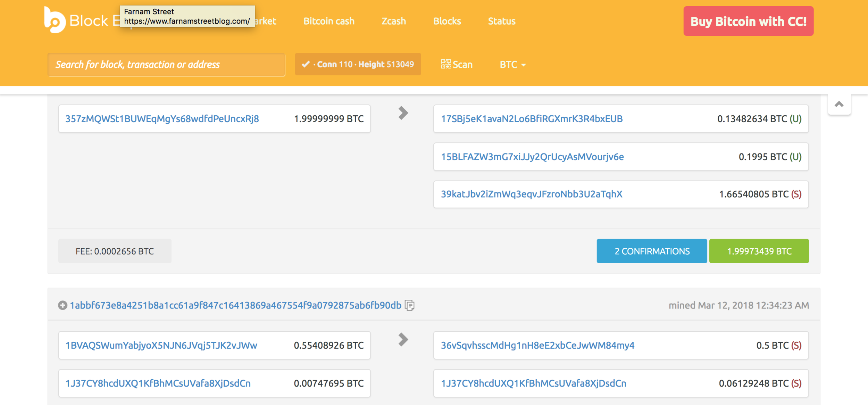The height and width of the screenshot is (405, 868).
Task: Click the (S) marker on 1.66540805 BTC
Action: pyautogui.click(x=796, y=194)
